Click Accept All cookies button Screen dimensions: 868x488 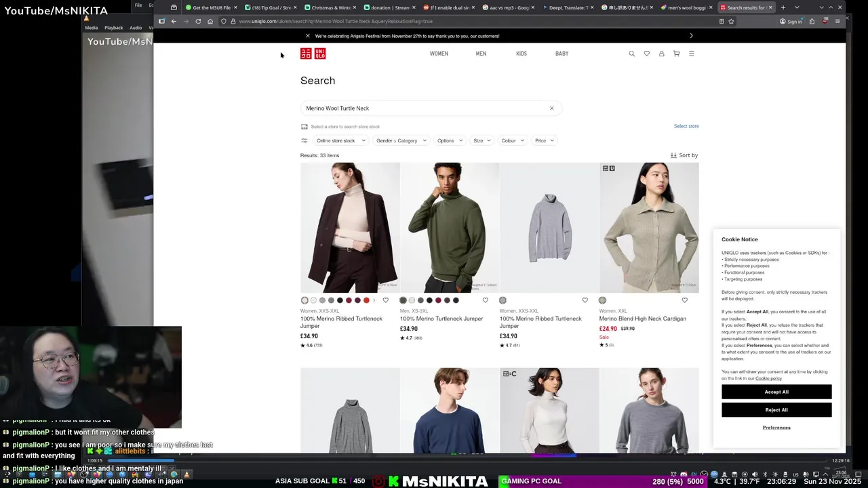[776, 392]
